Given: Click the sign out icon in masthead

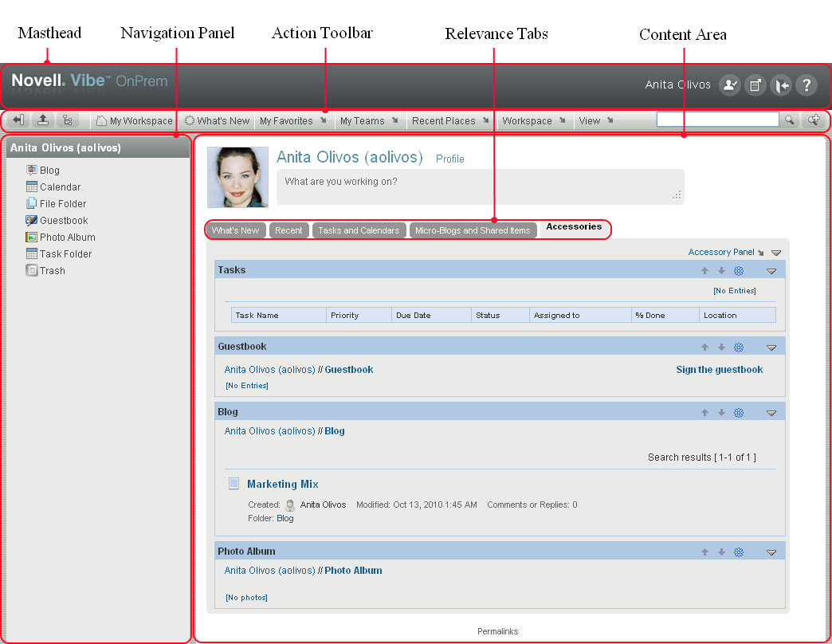Looking at the screenshot, I should [781, 86].
